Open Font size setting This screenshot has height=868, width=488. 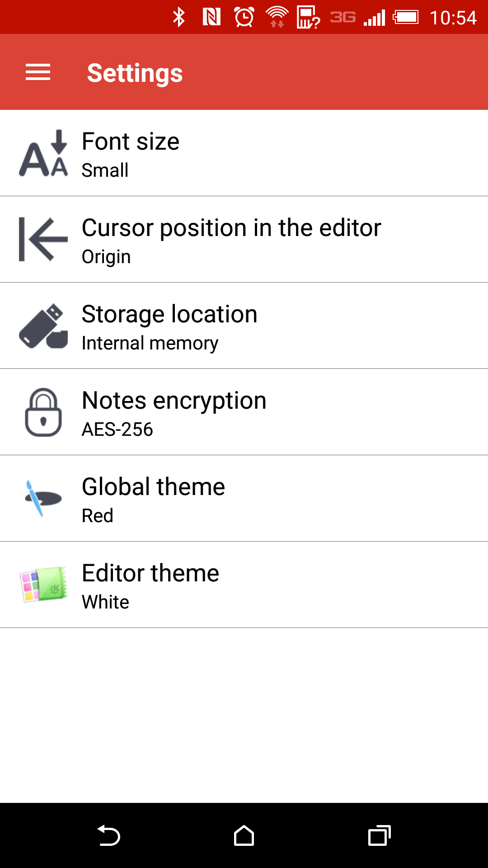tap(244, 153)
